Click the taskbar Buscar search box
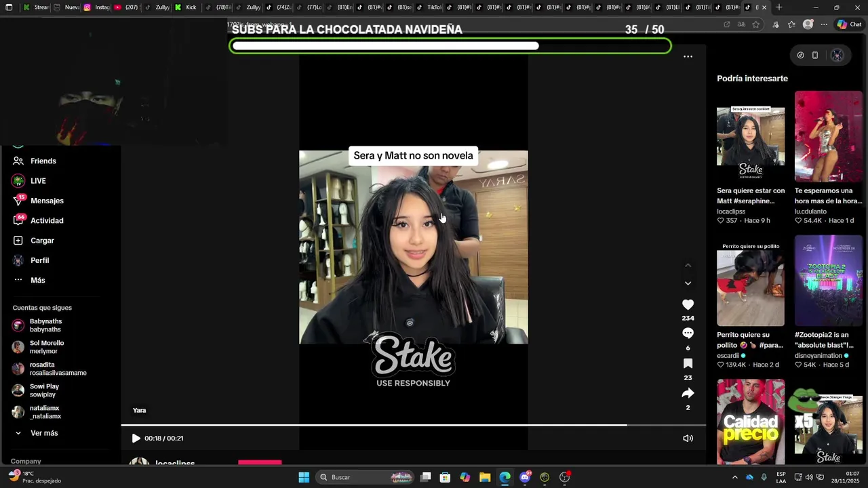The width and height of the screenshot is (868, 488). 366,477
